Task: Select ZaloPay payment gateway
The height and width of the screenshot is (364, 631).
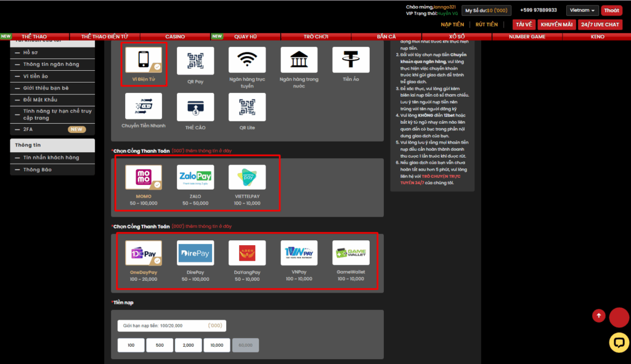Action: pos(195,177)
